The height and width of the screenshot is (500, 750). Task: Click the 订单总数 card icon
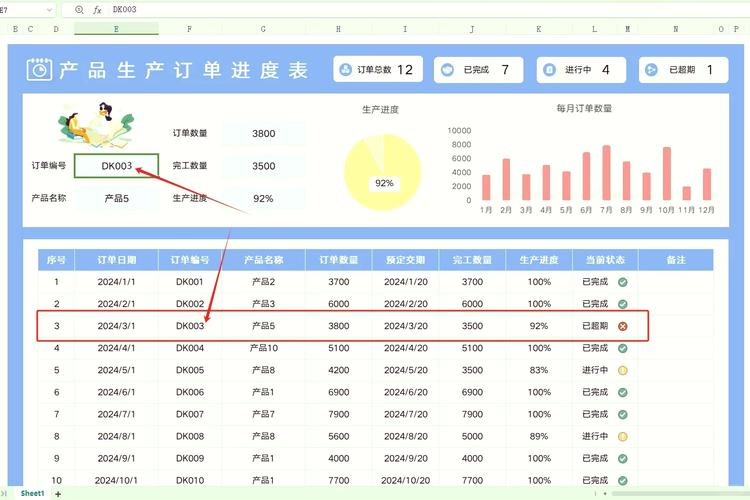(345, 70)
